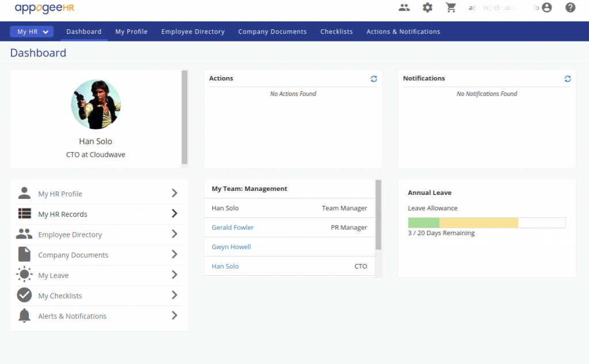Refresh the Actions panel

[x=374, y=78]
